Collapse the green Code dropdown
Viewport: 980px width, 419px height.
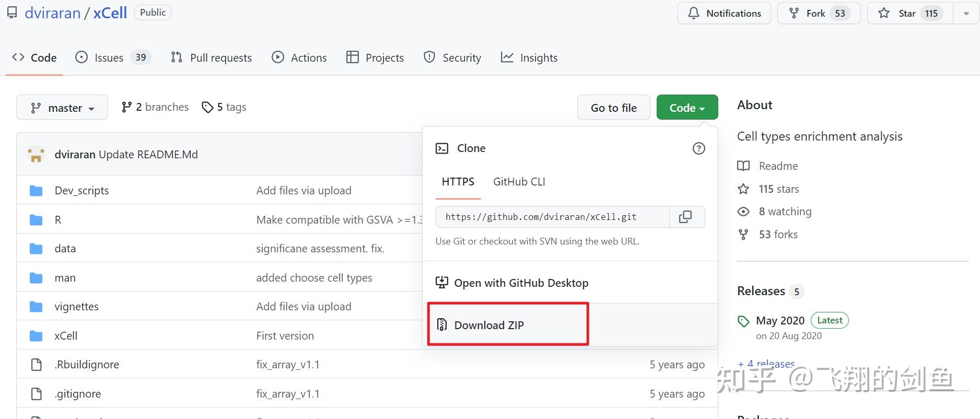point(687,108)
